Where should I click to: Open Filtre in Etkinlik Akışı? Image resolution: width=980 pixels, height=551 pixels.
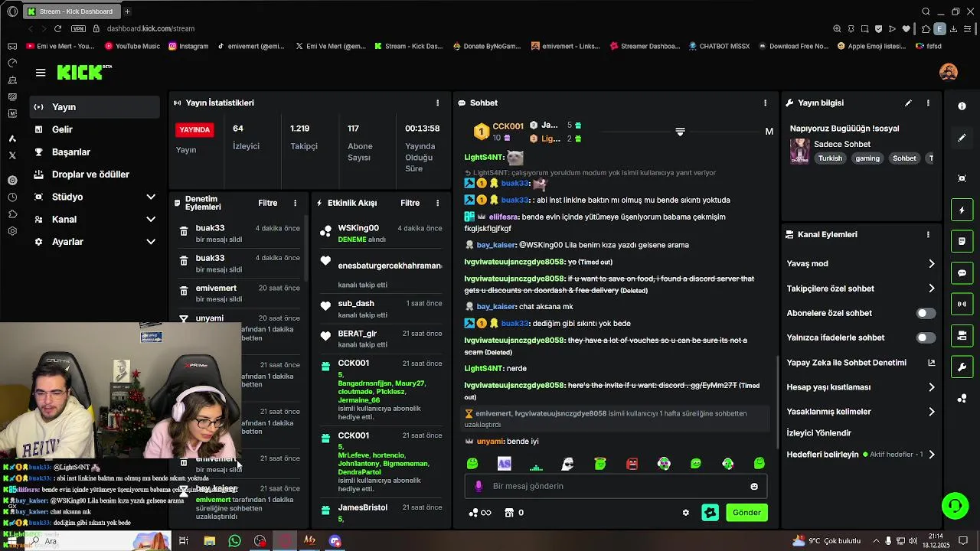[410, 203]
